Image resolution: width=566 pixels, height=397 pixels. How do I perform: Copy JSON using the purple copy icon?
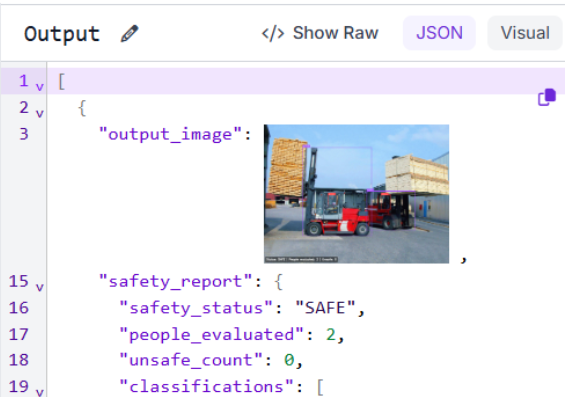coord(547,97)
